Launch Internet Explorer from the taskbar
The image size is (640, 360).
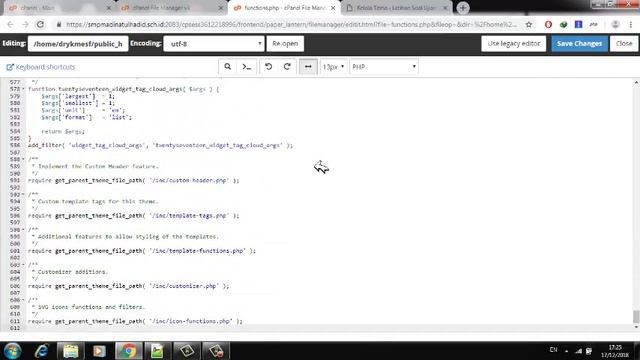pyautogui.click(x=41, y=351)
